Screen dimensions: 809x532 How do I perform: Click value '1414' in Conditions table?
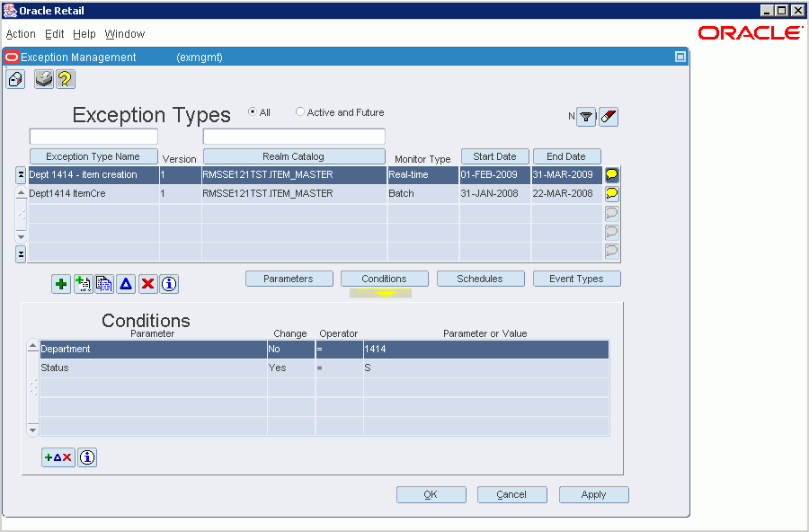pos(486,350)
